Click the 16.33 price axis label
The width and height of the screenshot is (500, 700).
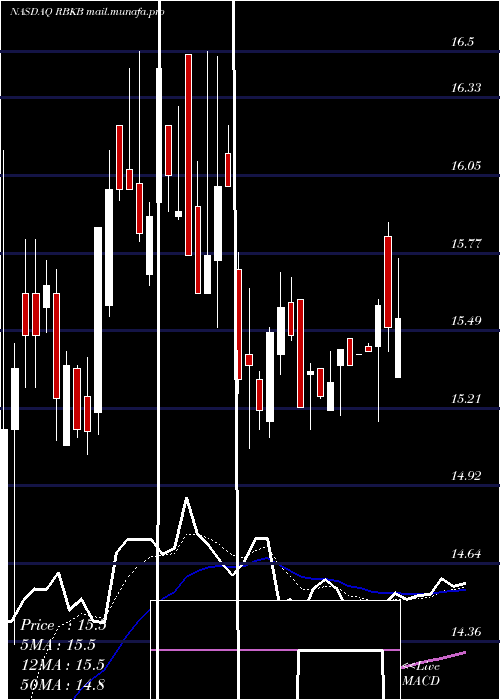[x=466, y=88]
